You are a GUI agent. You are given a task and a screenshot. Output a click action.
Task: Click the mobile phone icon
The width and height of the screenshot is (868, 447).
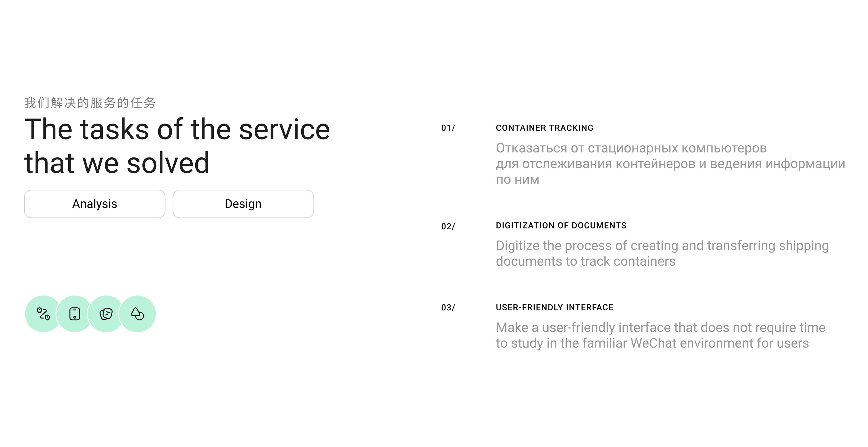click(x=75, y=314)
